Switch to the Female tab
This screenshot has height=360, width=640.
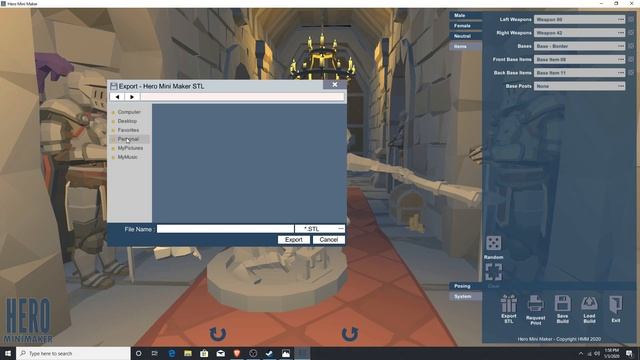465,26
